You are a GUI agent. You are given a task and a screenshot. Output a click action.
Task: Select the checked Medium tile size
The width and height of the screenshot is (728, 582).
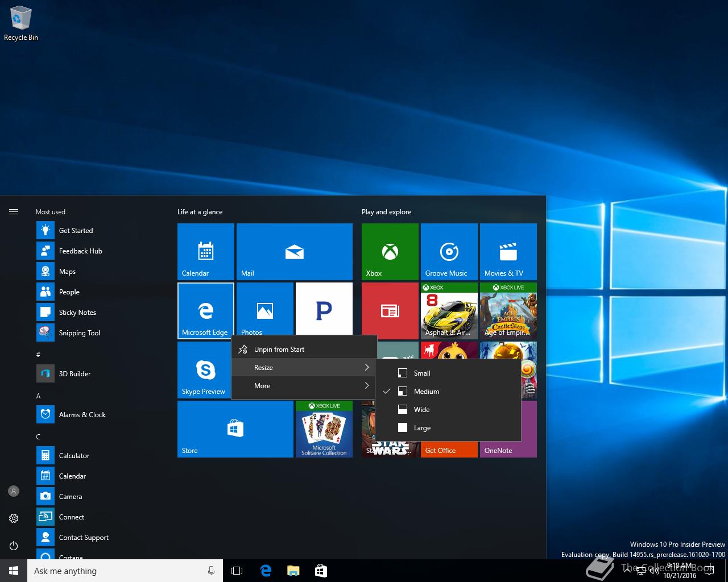click(x=448, y=392)
